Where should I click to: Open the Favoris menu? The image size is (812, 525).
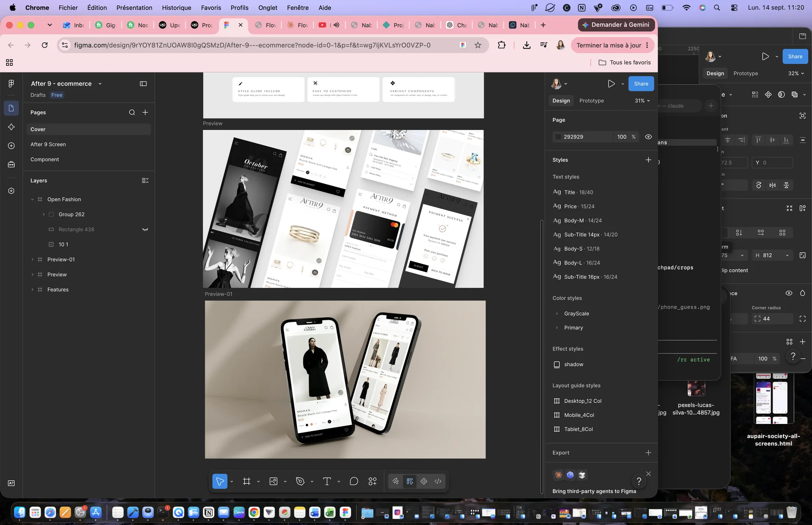(x=211, y=8)
